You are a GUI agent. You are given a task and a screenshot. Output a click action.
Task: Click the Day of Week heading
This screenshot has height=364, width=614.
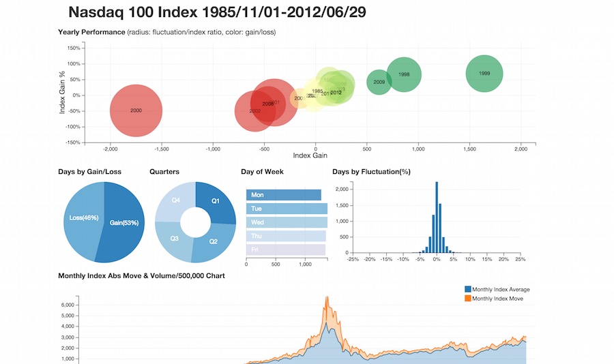tap(263, 172)
